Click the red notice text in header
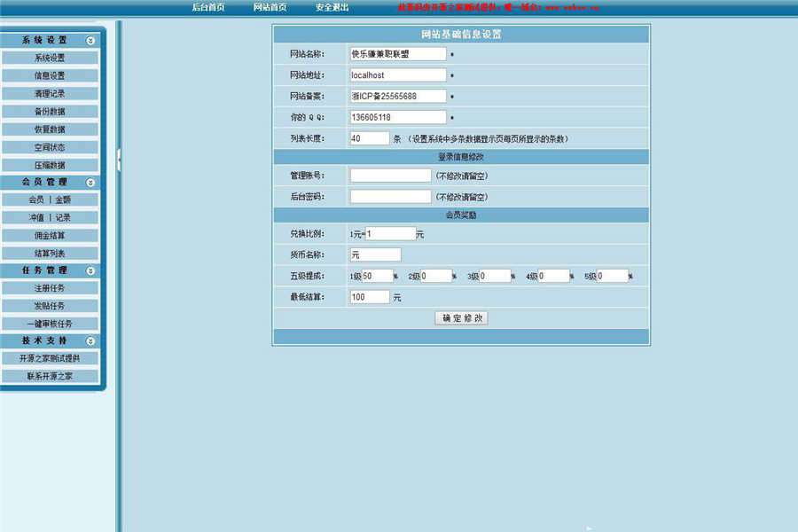 498,8
